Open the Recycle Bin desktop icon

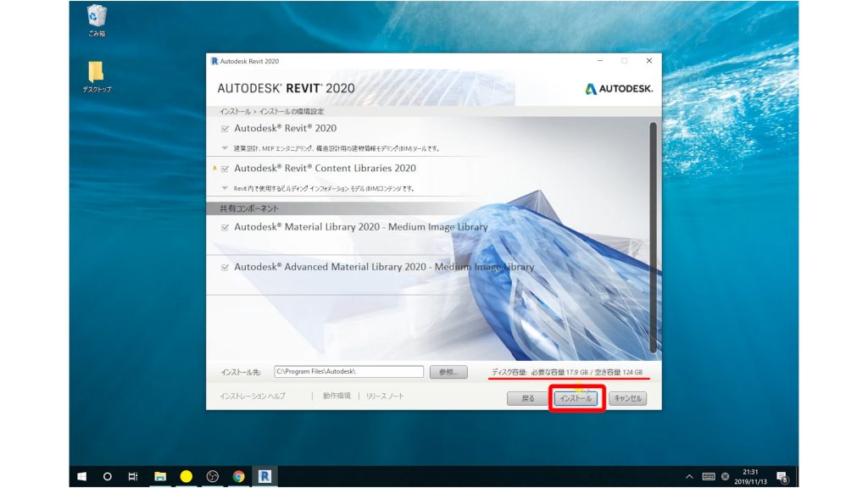[97, 17]
